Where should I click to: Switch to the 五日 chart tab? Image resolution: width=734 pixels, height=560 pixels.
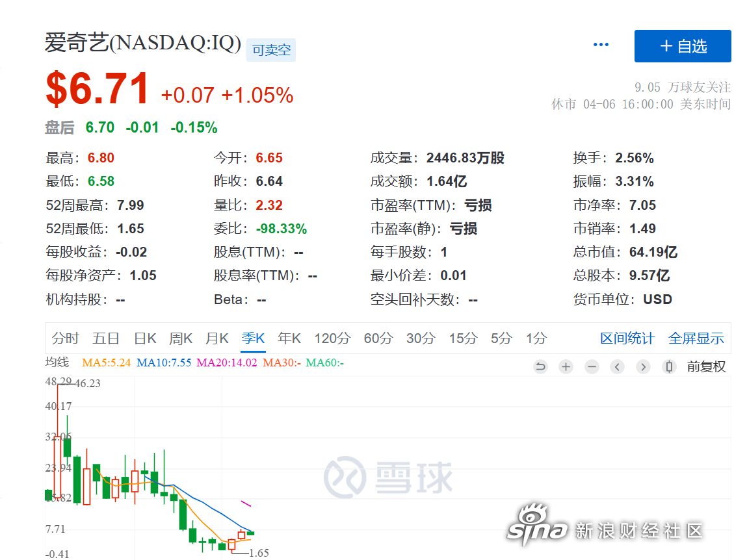(x=106, y=338)
